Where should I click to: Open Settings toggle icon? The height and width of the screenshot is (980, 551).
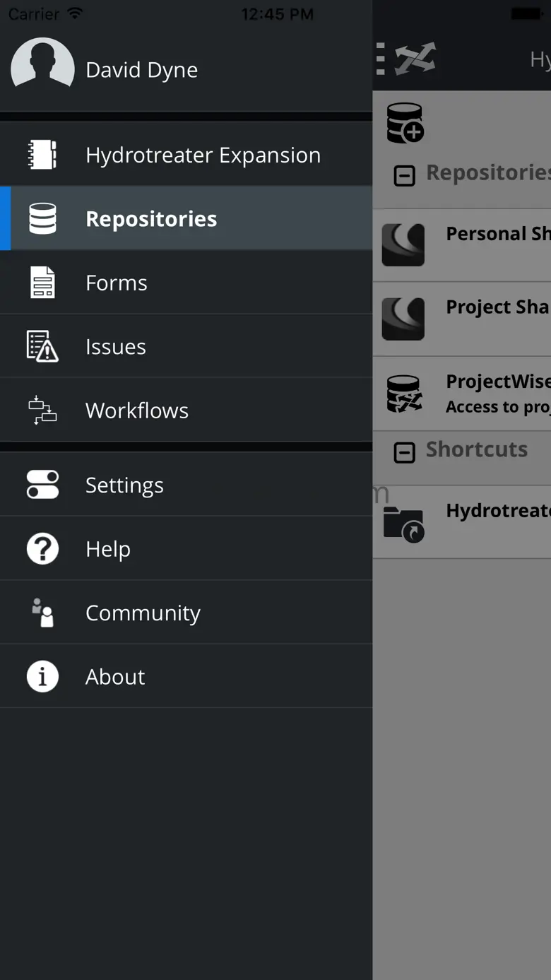click(42, 485)
